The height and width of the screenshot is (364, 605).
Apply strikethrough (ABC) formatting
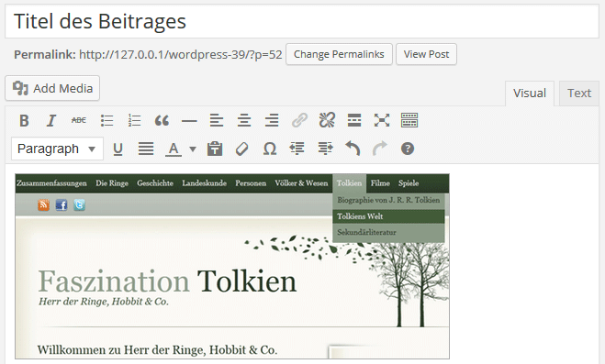tap(79, 120)
